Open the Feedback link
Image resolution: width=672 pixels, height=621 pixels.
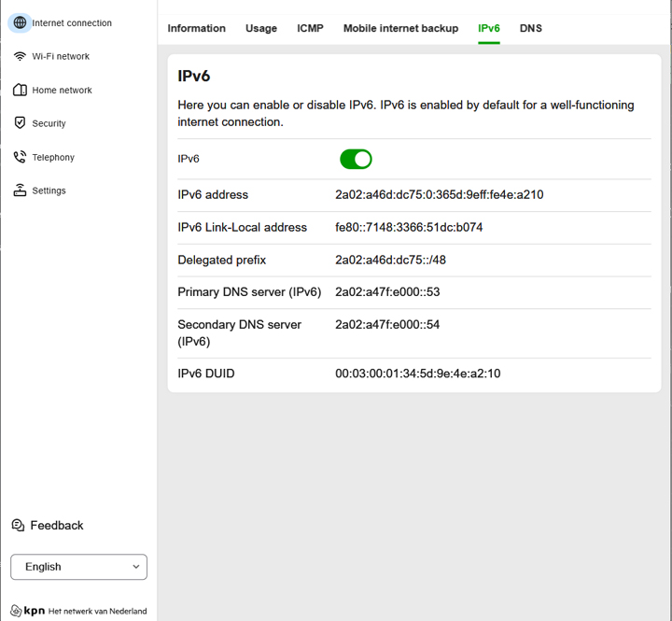57,526
